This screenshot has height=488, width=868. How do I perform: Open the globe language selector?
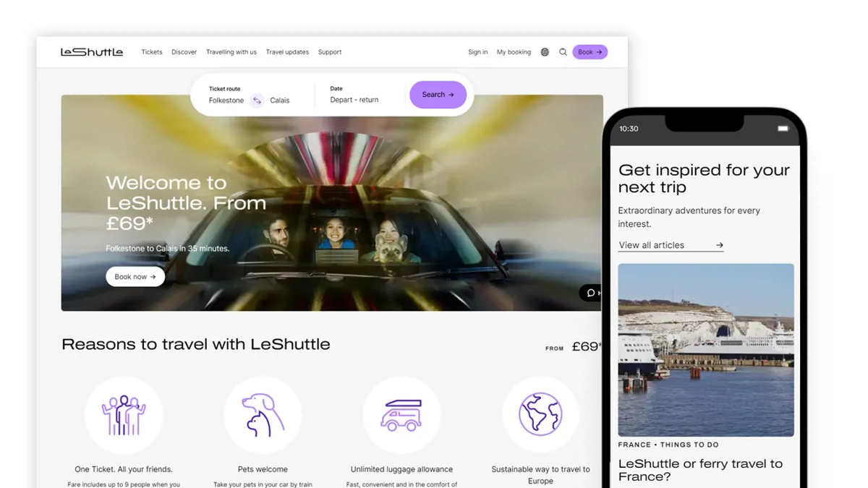point(545,52)
